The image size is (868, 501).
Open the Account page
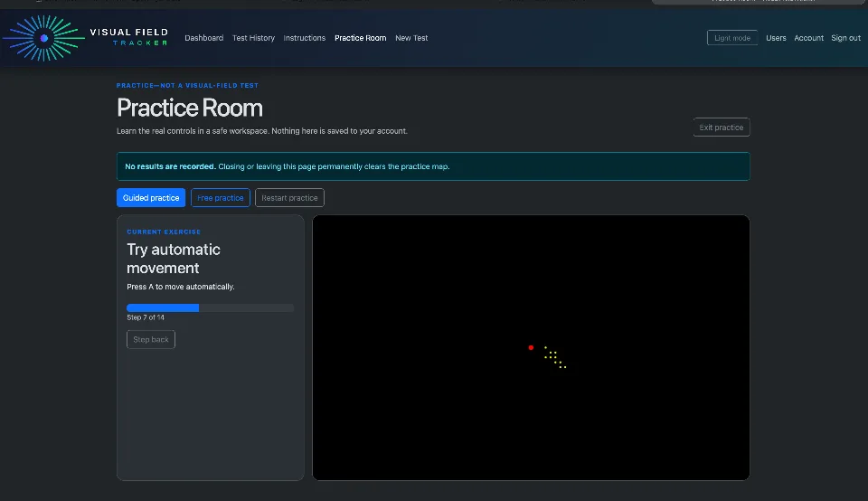pyautogui.click(x=808, y=38)
